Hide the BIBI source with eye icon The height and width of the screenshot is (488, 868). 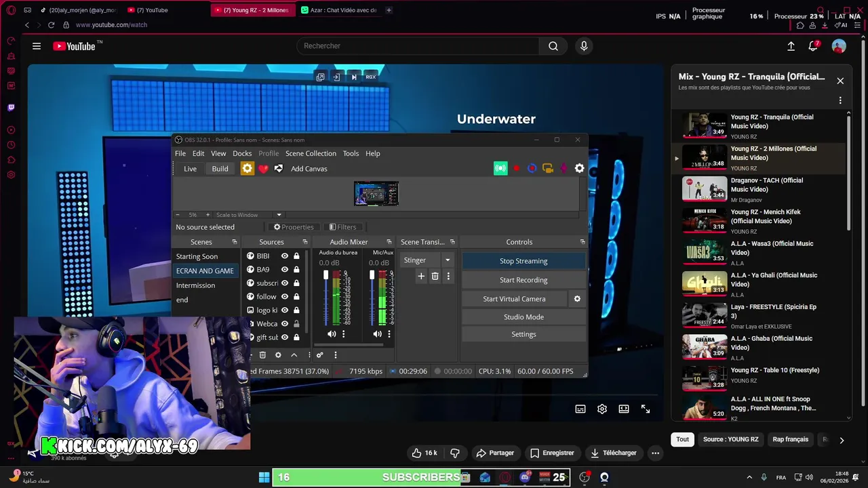[x=285, y=256]
